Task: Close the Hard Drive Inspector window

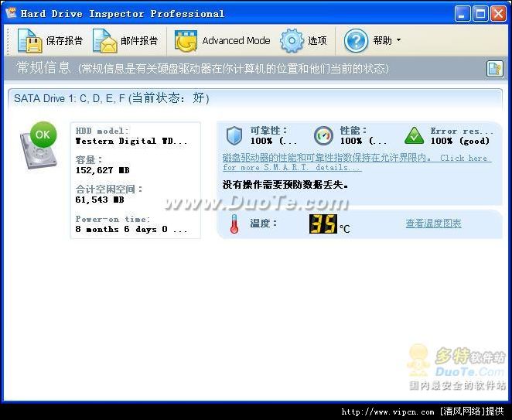Action: (x=499, y=13)
